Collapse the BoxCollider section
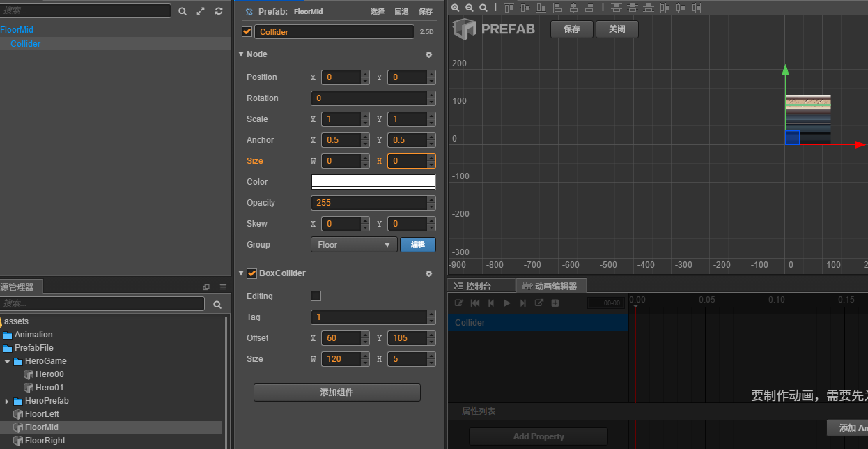 click(x=241, y=273)
